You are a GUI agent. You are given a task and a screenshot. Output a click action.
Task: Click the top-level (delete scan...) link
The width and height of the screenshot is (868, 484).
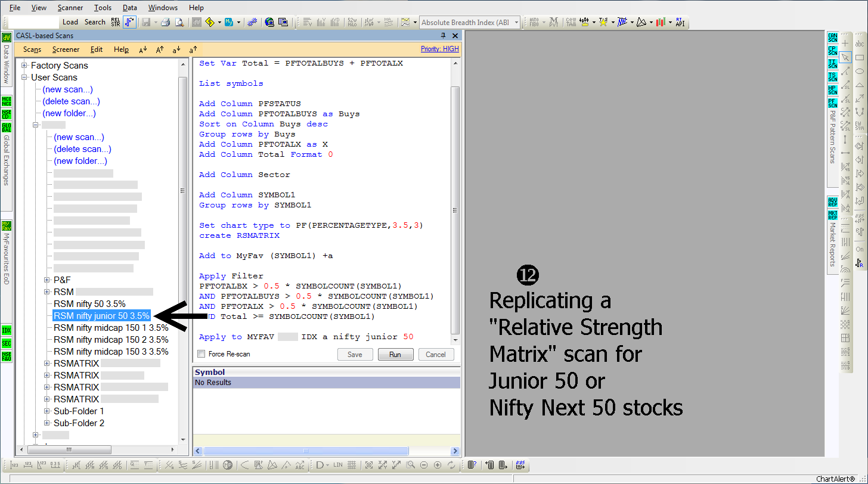tap(71, 101)
